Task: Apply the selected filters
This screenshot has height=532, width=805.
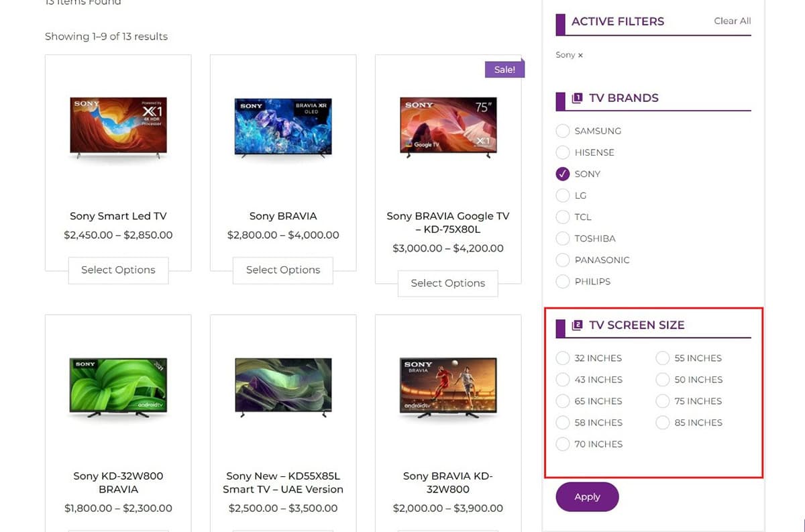Action: pos(587,497)
